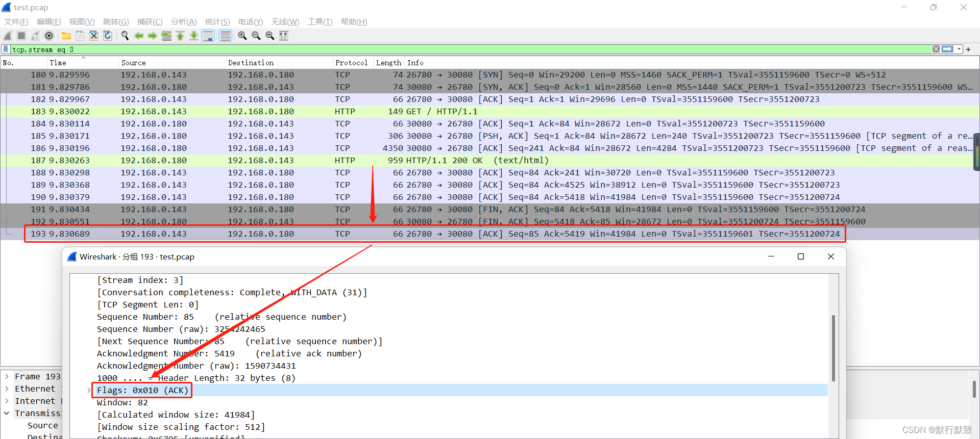
Task: Reload the capture file icon
Action: click(108, 36)
